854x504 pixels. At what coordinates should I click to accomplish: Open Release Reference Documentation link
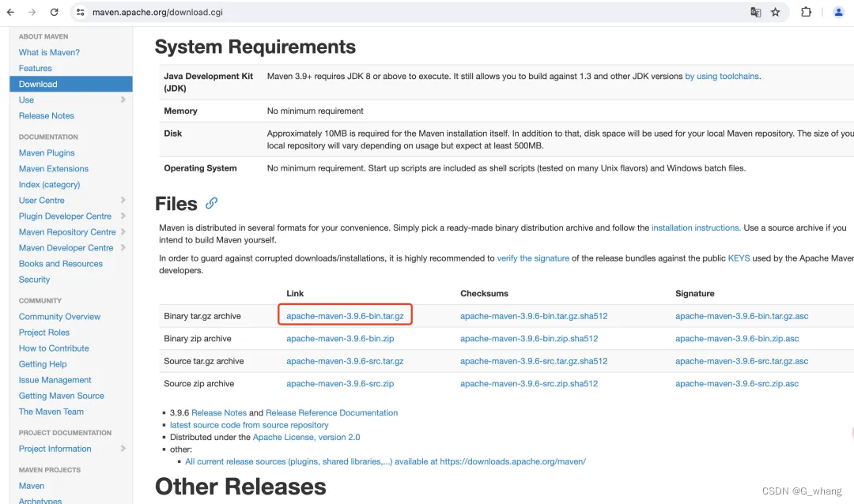point(331,412)
